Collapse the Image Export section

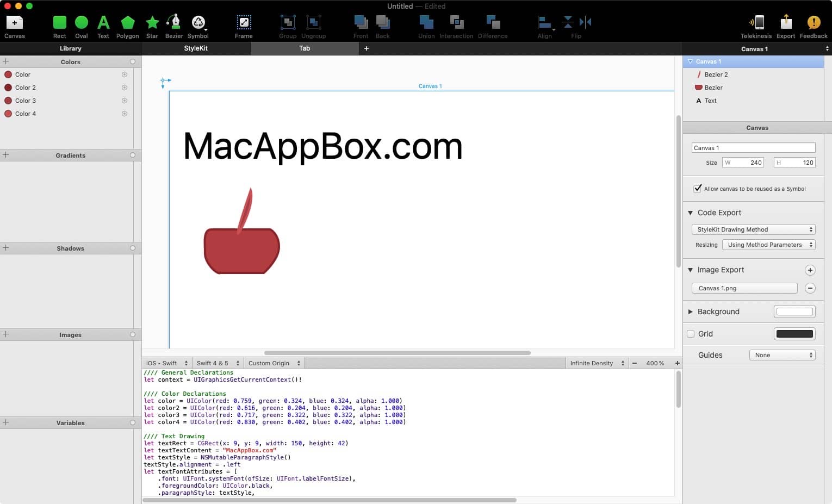690,270
